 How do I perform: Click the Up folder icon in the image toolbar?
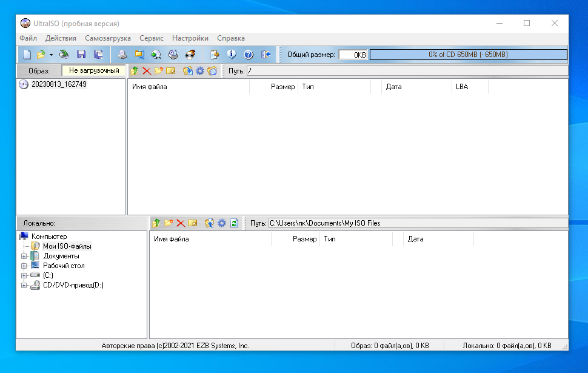135,70
